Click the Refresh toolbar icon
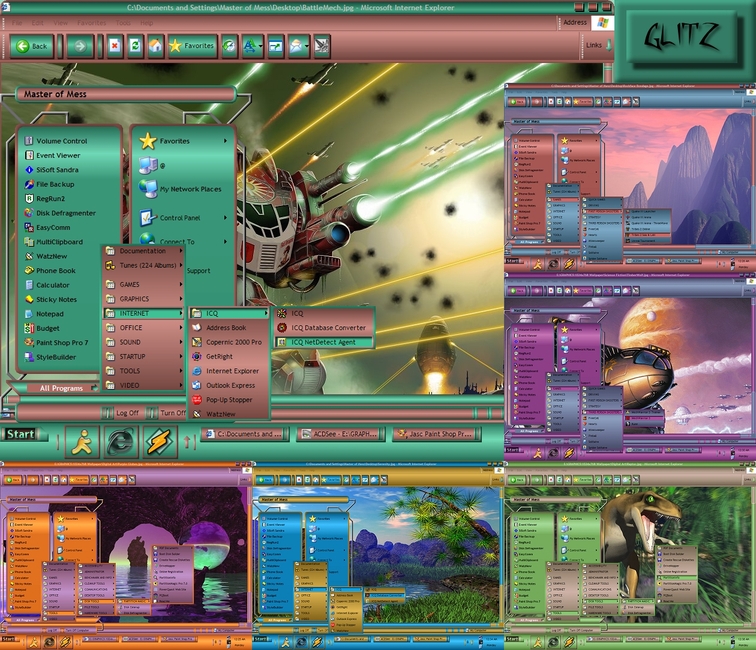This screenshot has height=650, width=756. pyautogui.click(x=135, y=46)
